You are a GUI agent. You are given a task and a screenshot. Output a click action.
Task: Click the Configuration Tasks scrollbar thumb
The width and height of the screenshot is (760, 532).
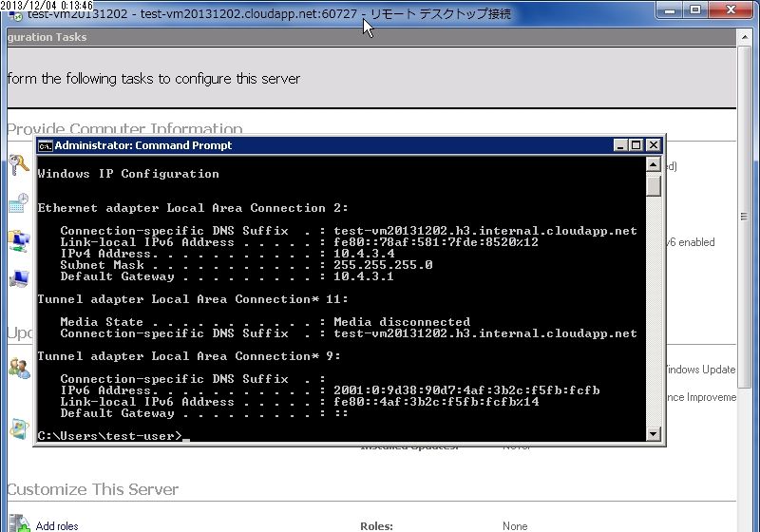744,216
